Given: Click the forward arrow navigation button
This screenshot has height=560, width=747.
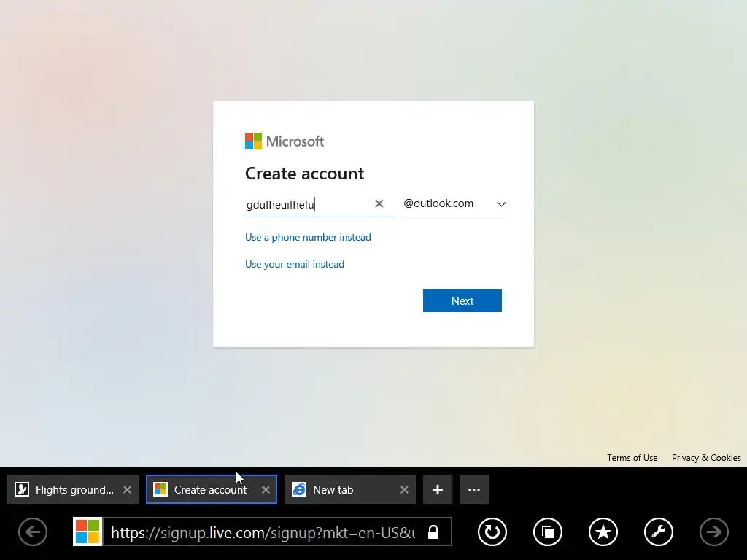Looking at the screenshot, I should tap(713, 532).
